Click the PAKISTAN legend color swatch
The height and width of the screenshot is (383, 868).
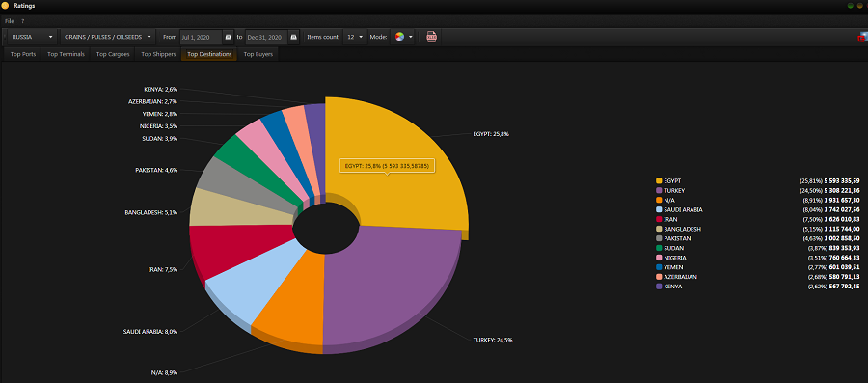tap(659, 238)
